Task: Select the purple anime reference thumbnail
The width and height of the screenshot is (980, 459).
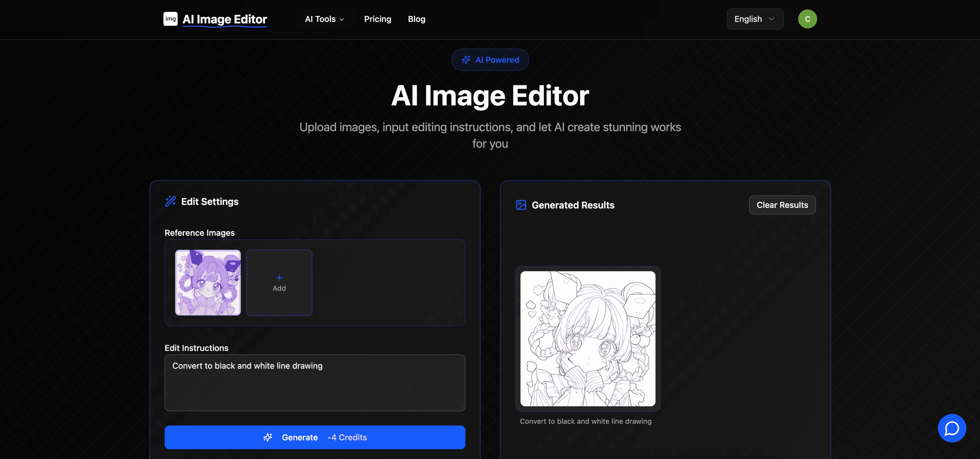Action: (x=208, y=283)
